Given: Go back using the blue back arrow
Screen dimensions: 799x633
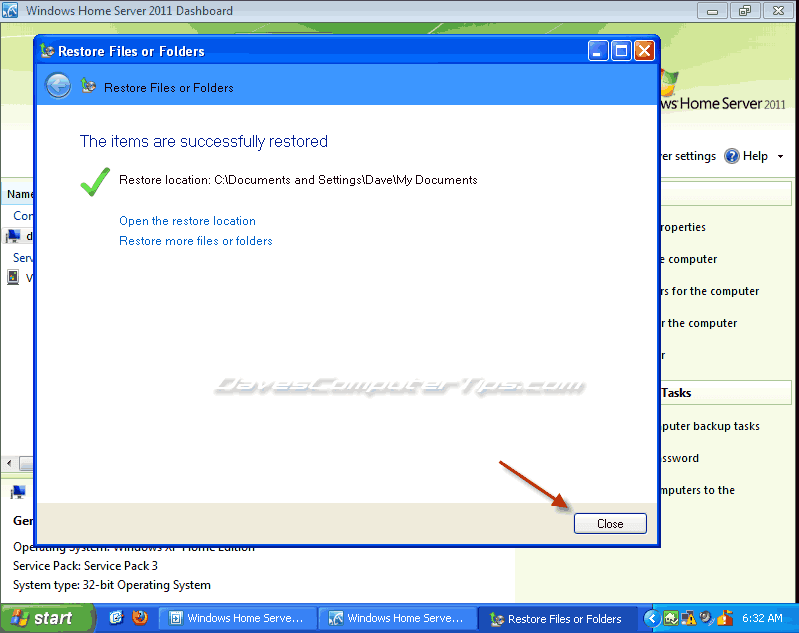Looking at the screenshot, I should click(x=58, y=86).
